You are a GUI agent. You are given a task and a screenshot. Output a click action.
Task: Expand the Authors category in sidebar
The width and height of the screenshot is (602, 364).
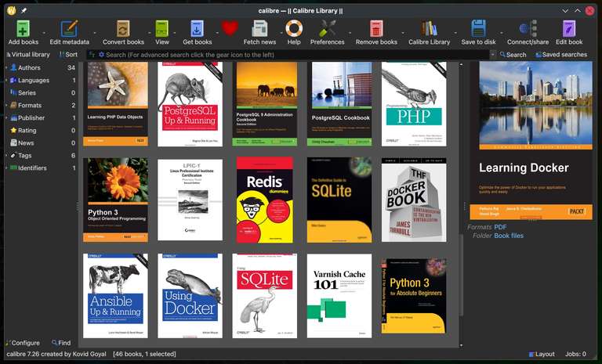(x=6, y=68)
